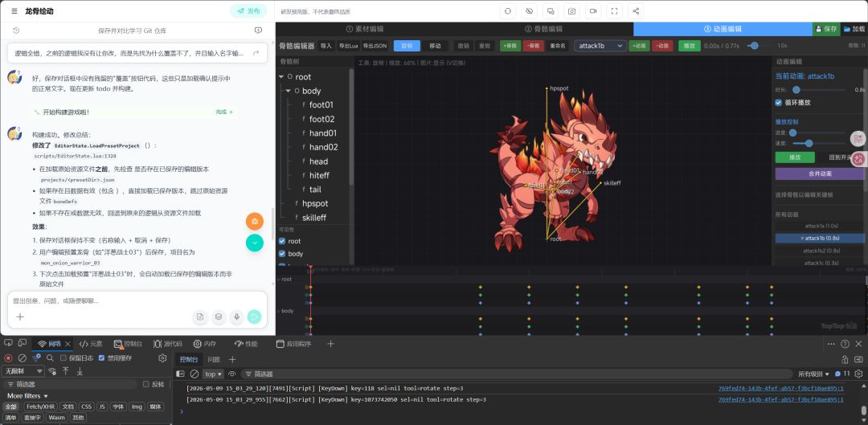Viewport: 868px width, 425px height.
Task: Click the document icon in chat input bar
Action: coord(200,317)
